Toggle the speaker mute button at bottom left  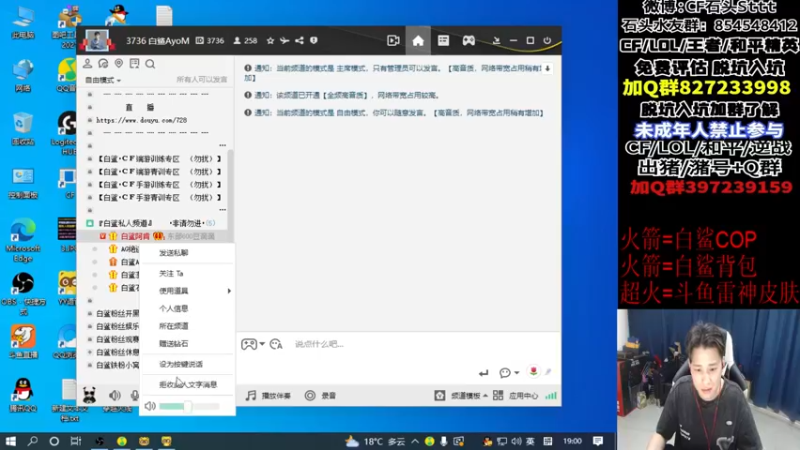(x=115, y=395)
